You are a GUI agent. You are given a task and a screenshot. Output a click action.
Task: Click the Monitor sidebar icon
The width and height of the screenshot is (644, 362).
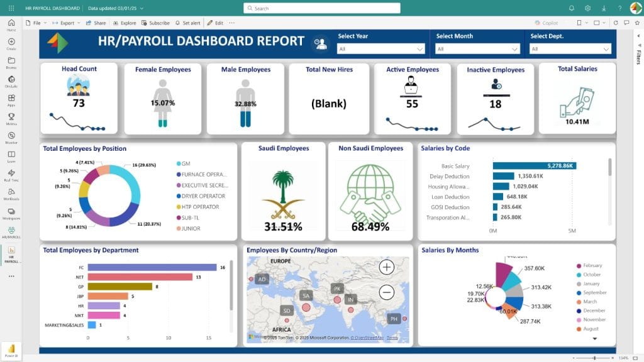click(x=11, y=137)
